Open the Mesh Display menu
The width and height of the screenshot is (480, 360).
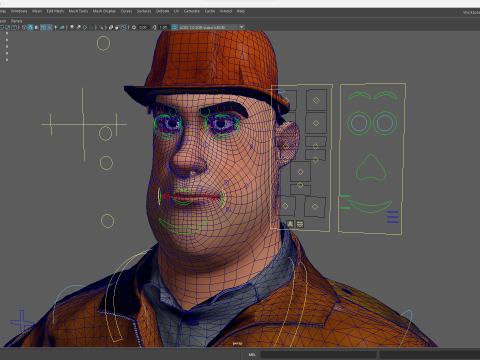coord(104,11)
